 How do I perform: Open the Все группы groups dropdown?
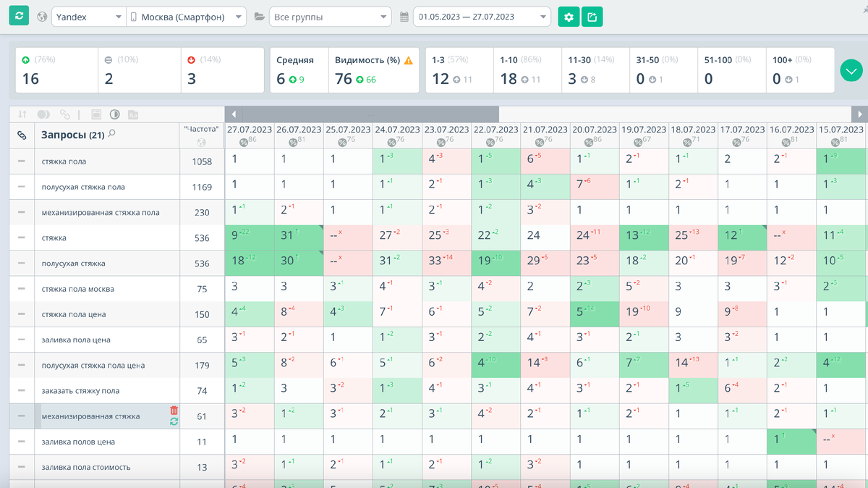tap(329, 17)
